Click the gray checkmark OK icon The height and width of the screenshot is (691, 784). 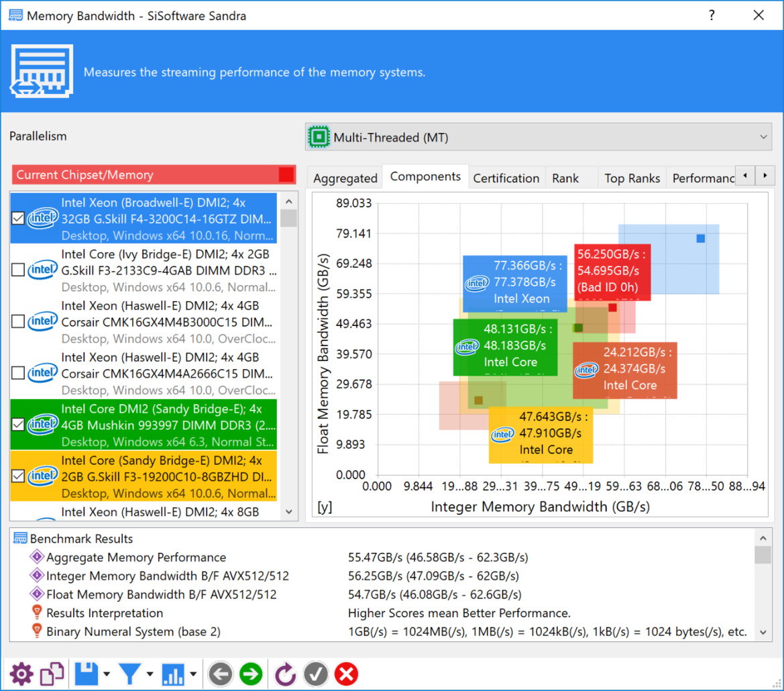pyautogui.click(x=315, y=674)
